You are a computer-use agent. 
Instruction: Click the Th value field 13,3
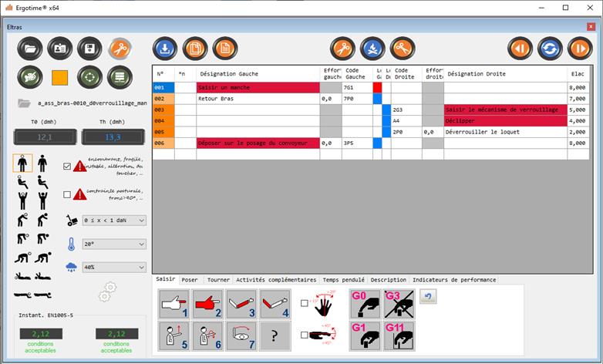(x=113, y=137)
